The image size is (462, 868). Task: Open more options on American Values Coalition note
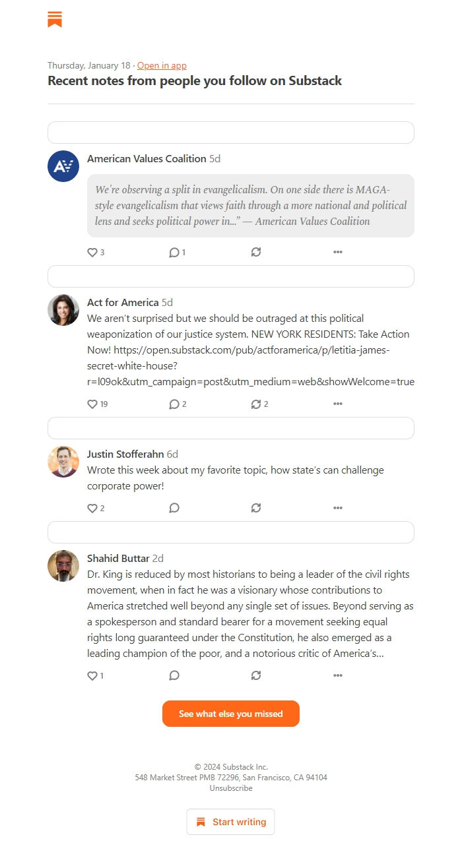coord(338,252)
